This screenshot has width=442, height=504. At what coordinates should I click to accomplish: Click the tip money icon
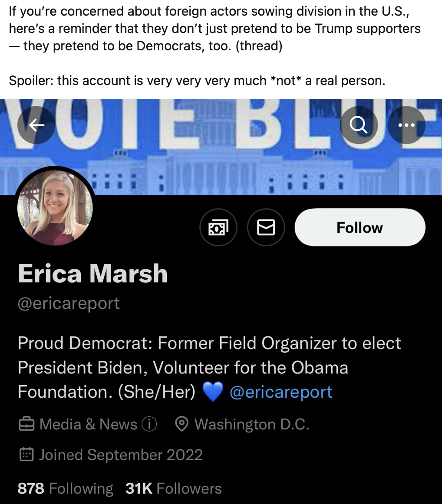click(218, 227)
